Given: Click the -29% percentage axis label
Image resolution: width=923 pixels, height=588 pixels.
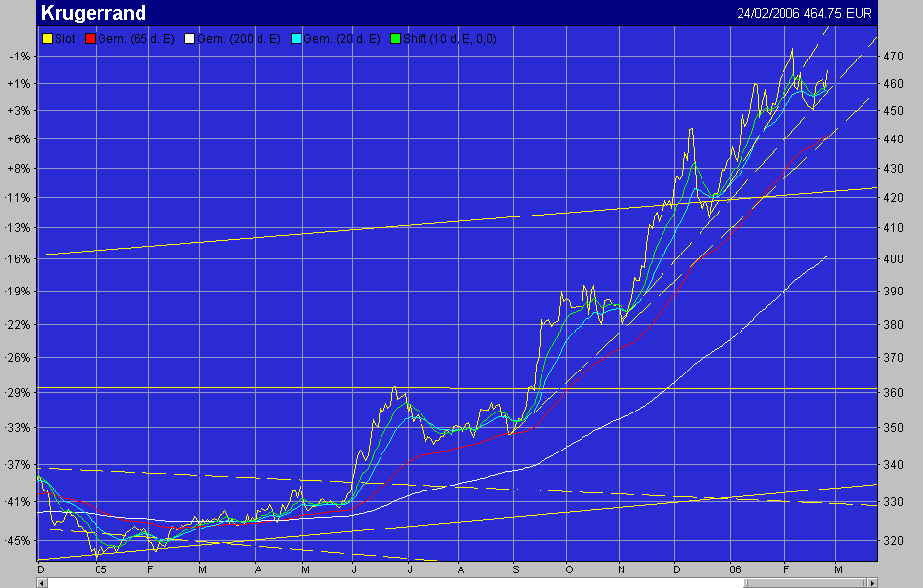Looking at the screenshot, I should 18,393.
